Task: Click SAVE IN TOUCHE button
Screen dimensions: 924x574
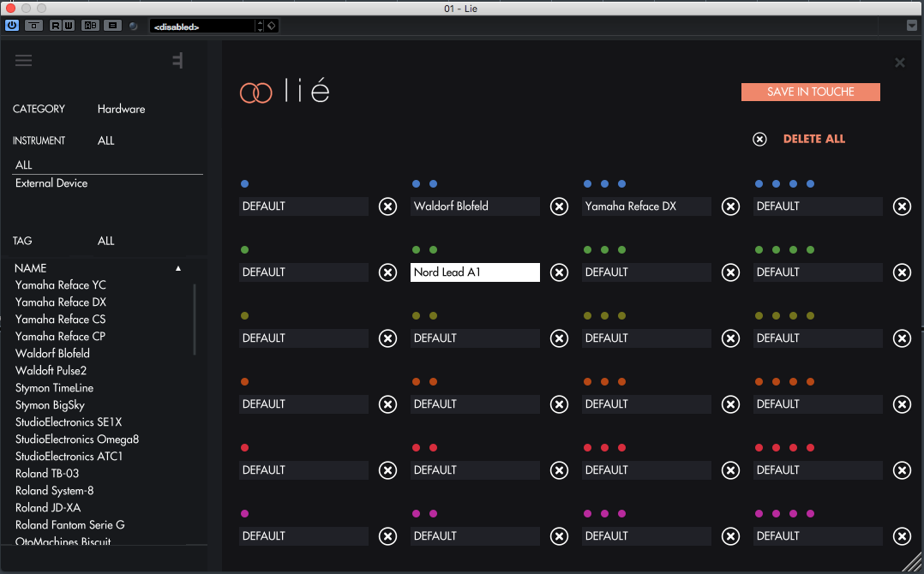Action: 810,92
